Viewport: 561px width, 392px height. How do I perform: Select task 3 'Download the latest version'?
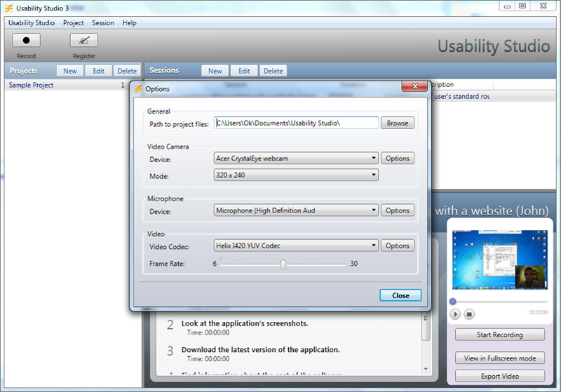(260, 350)
